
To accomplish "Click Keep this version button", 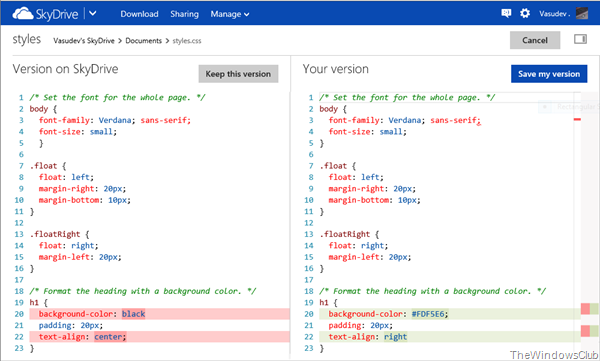I will click(238, 74).
